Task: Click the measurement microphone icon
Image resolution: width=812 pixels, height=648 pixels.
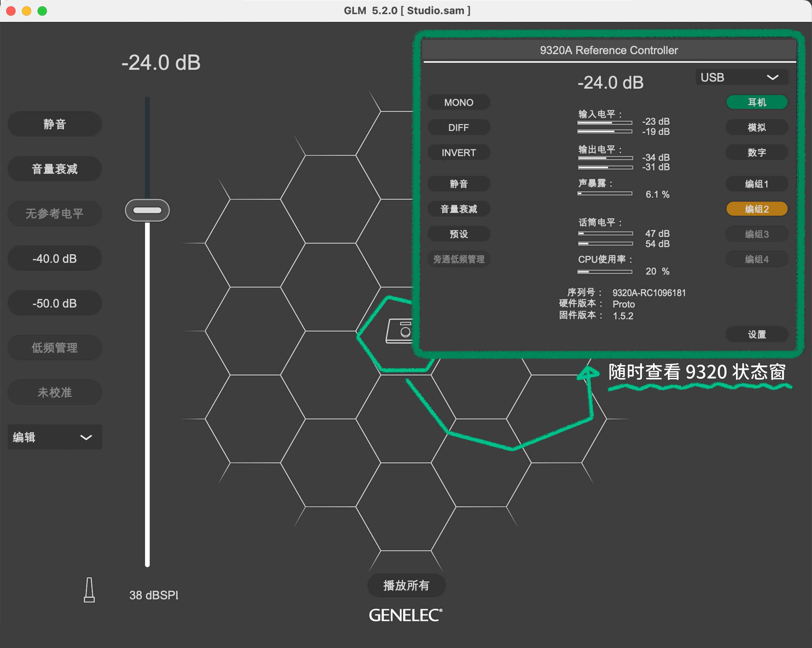Action: (x=89, y=590)
